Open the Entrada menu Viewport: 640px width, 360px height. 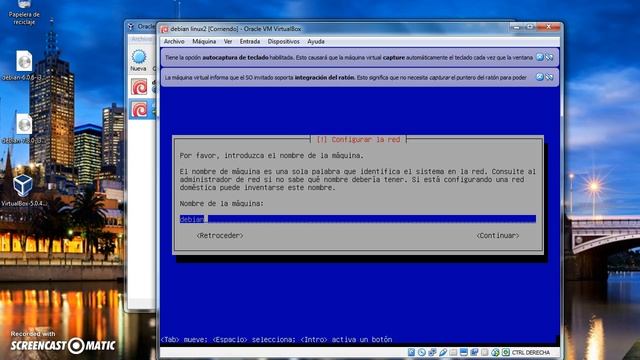(250, 42)
